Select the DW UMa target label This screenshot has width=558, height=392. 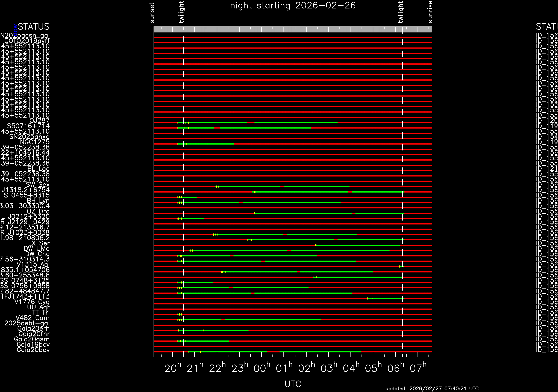(x=36, y=249)
